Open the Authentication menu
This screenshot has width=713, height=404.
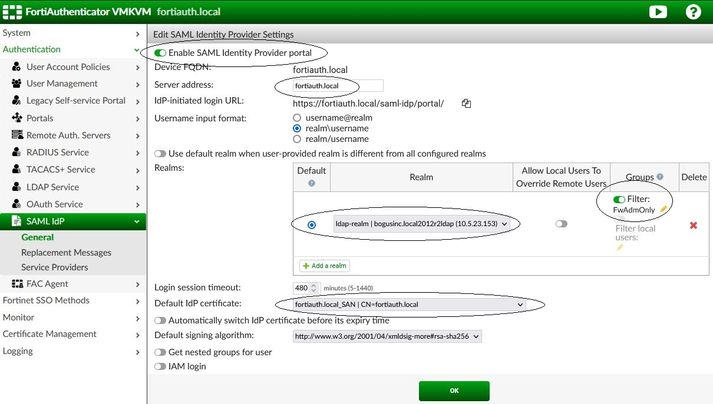[31, 49]
